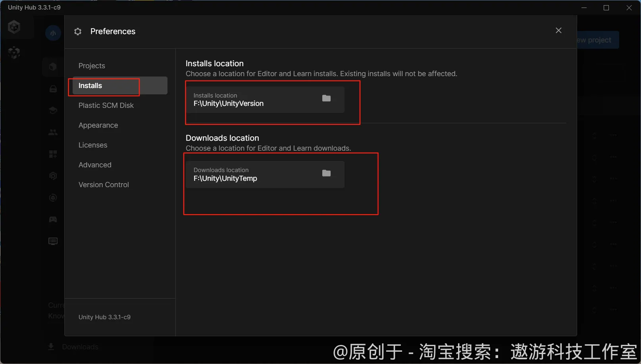641x364 pixels.
Task: Click the Unity Hub logo icon
Action: pyautogui.click(x=14, y=27)
